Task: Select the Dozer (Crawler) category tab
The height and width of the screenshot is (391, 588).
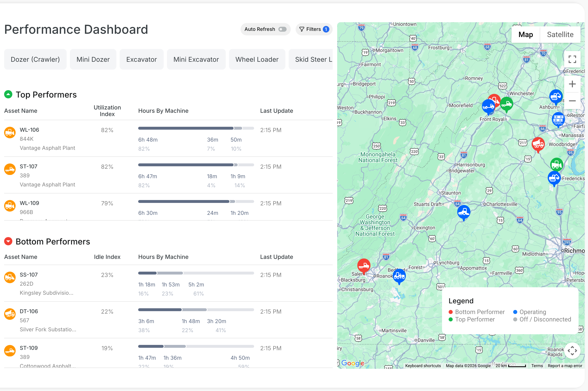Action: click(35, 59)
